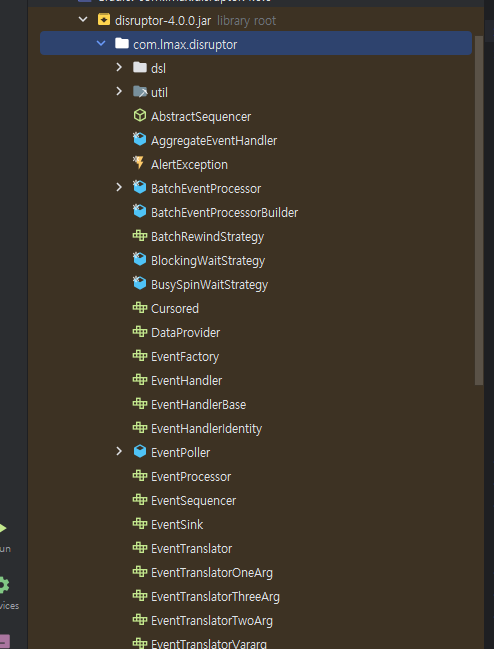Click the EventHandlerIdentity interface icon

[140, 428]
